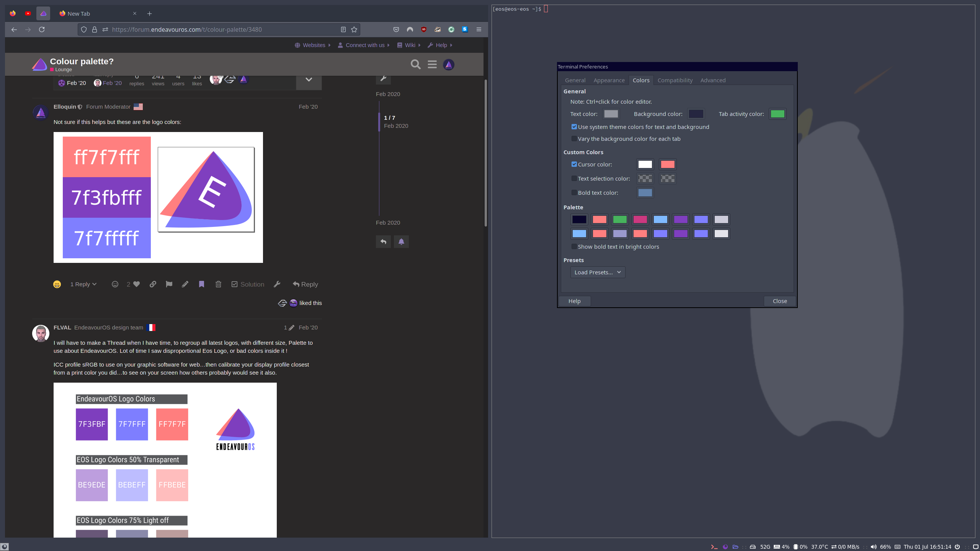Click the search icon in EndeavourOS forum
The width and height of the screenshot is (980, 551).
(x=415, y=64)
